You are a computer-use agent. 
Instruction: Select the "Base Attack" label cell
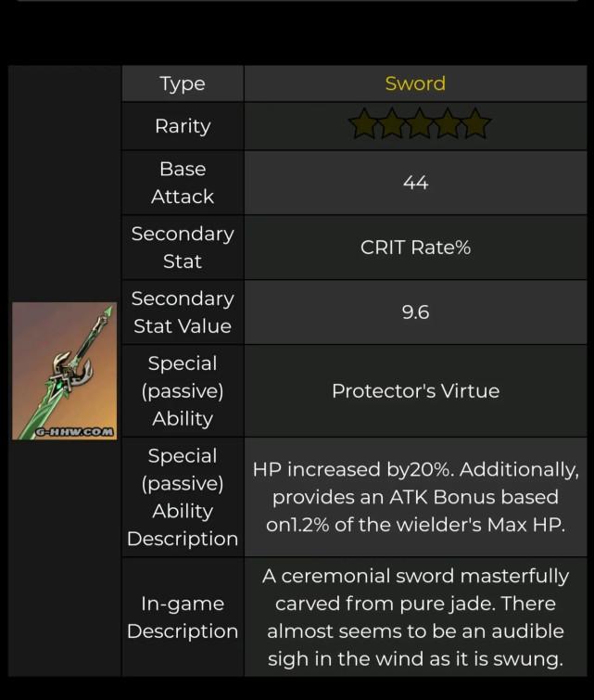click(x=183, y=183)
